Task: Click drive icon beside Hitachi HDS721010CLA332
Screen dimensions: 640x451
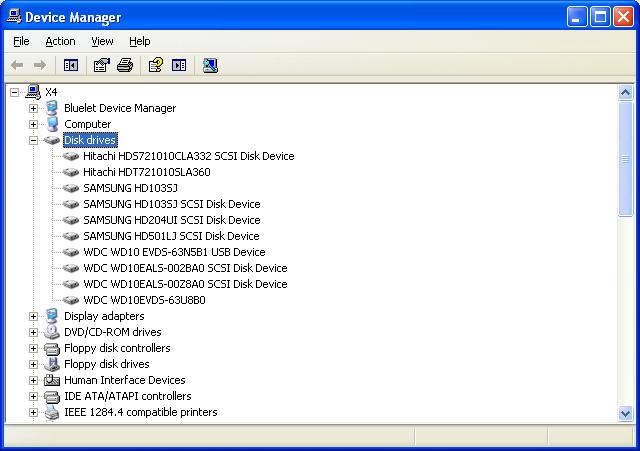Action: point(71,156)
